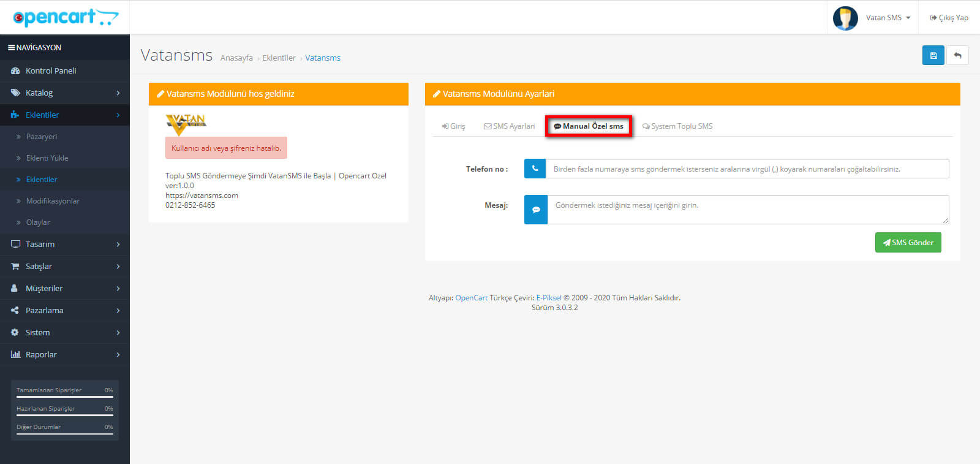Click the Mesaj textarea field
Viewport: 980px width, 464px height.
tap(748, 210)
